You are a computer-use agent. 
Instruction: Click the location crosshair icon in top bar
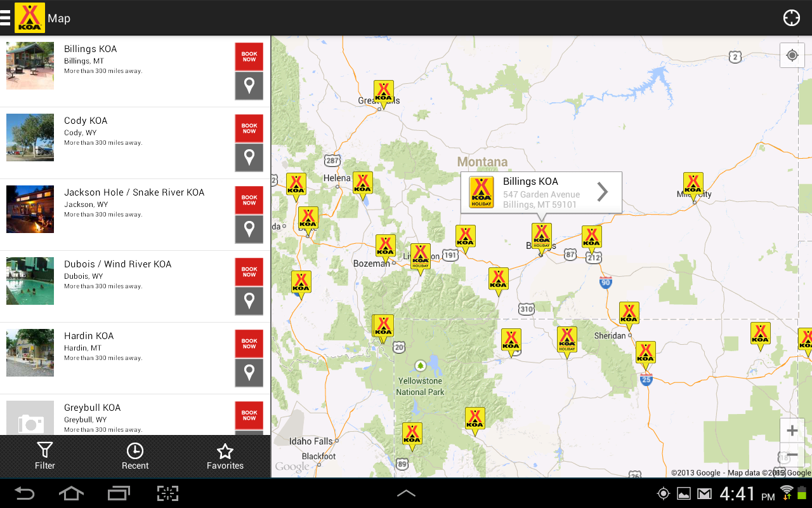[791, 18]
